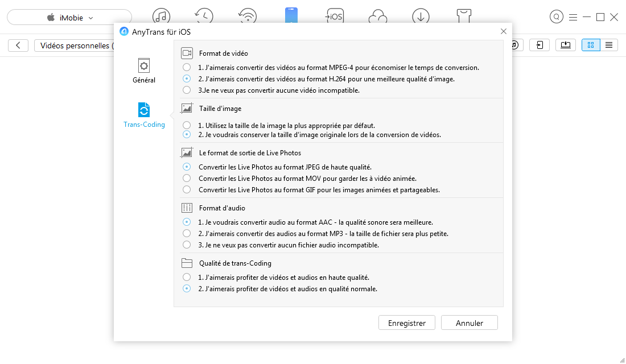Click the Le format de sortie de Live Photos heading

250,152
